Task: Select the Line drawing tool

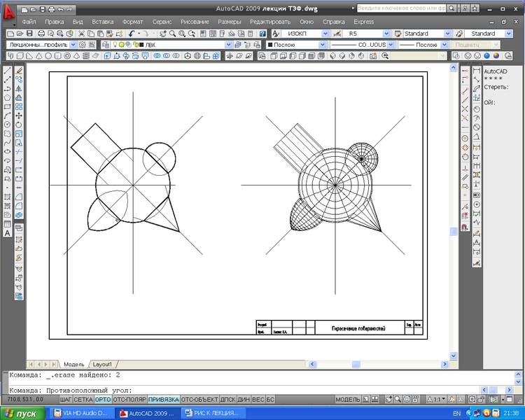Action: point(7,70)
